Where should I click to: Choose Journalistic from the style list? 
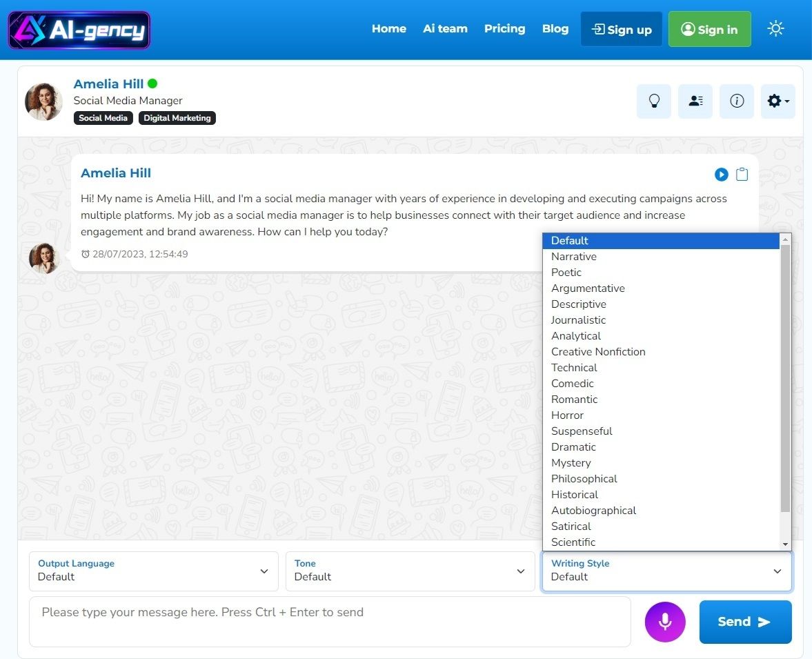578,320
